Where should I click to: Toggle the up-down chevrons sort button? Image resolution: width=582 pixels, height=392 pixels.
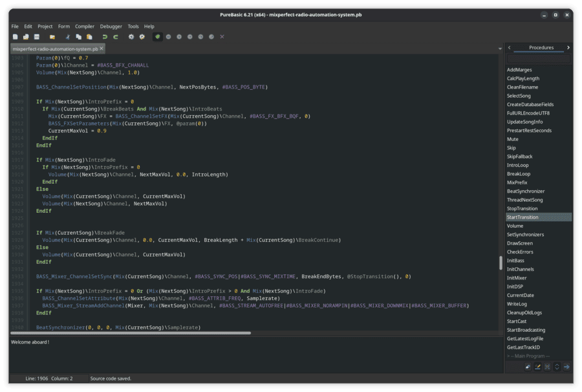point(557,367)
